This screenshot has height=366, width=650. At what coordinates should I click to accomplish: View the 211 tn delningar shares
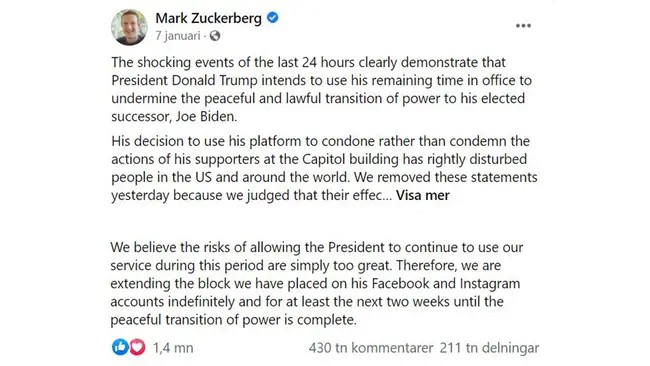click(489, 348)
